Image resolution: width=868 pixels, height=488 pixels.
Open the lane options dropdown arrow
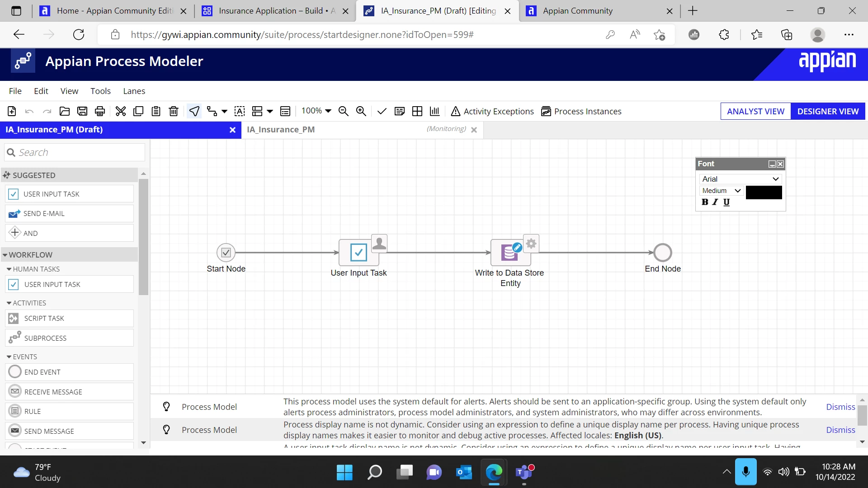(270, 111)
